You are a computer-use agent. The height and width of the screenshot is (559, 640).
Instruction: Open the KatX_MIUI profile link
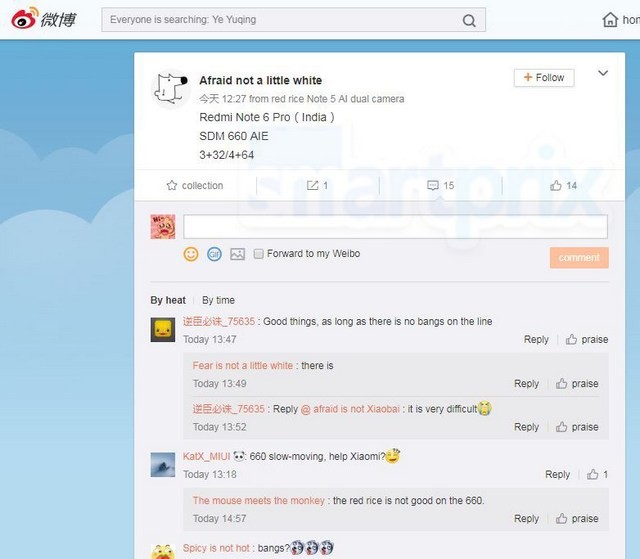[207, 456]
